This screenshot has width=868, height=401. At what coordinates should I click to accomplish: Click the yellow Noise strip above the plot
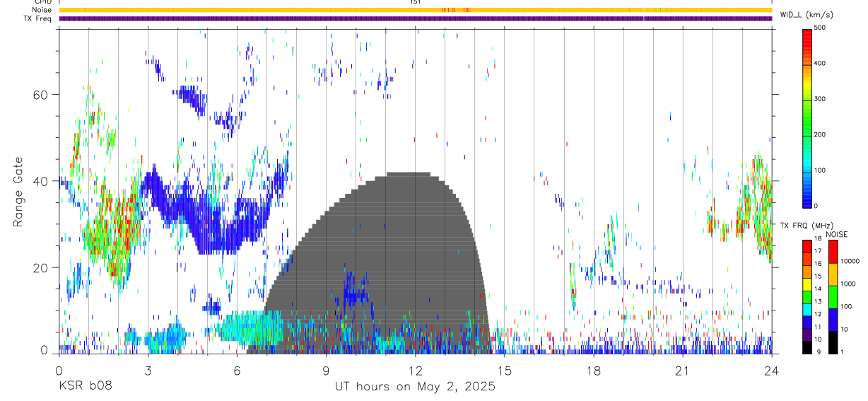[x=416, y=10]
